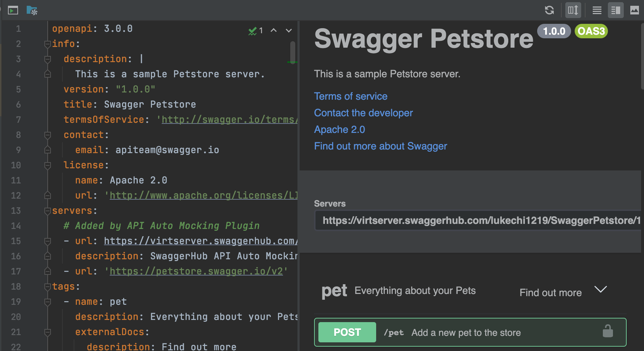Click the title: Swagger Petstore line
The width and height of the screenshot is (644, 351).
130,104
